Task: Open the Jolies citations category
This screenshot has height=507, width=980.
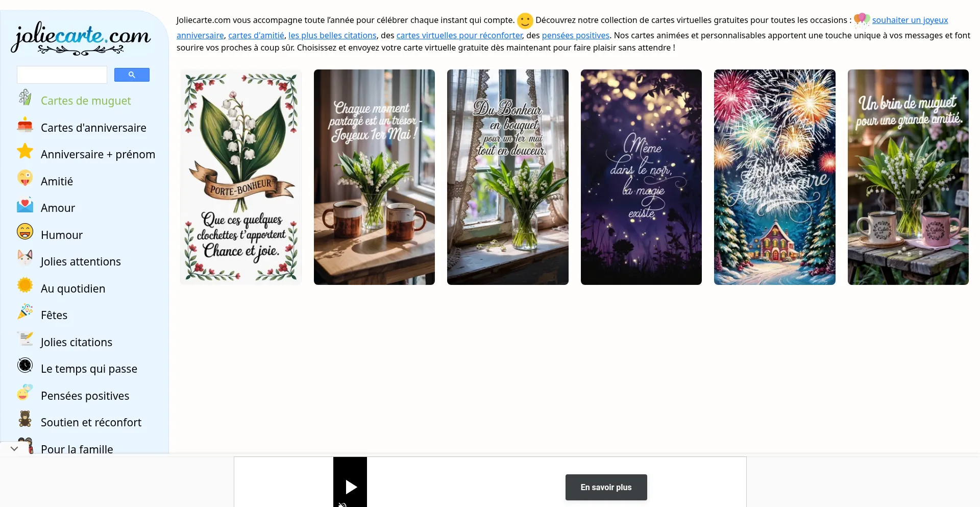Action: tap(77, 342)
